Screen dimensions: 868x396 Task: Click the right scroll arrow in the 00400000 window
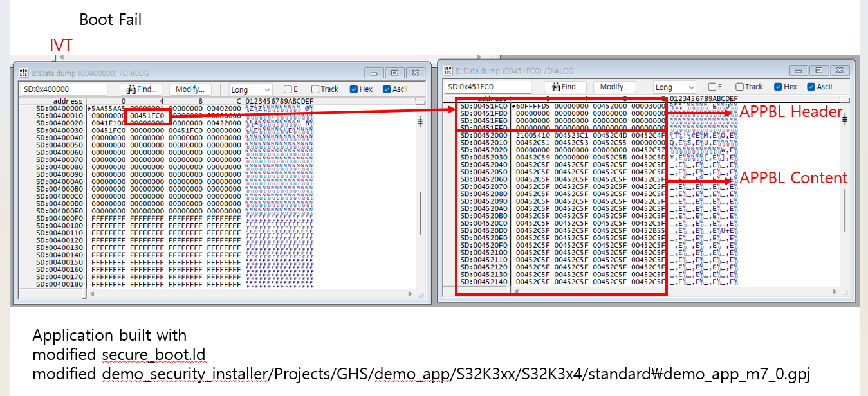[412, 294]
